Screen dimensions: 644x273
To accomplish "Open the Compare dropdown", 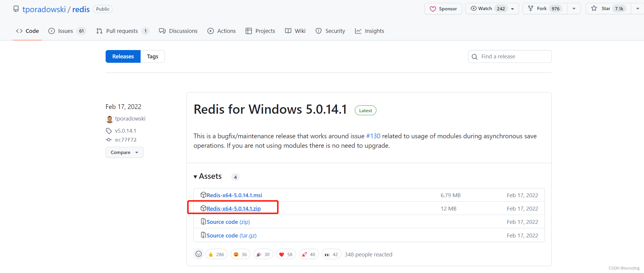I will pyautogui.click(x=125, y=152).
